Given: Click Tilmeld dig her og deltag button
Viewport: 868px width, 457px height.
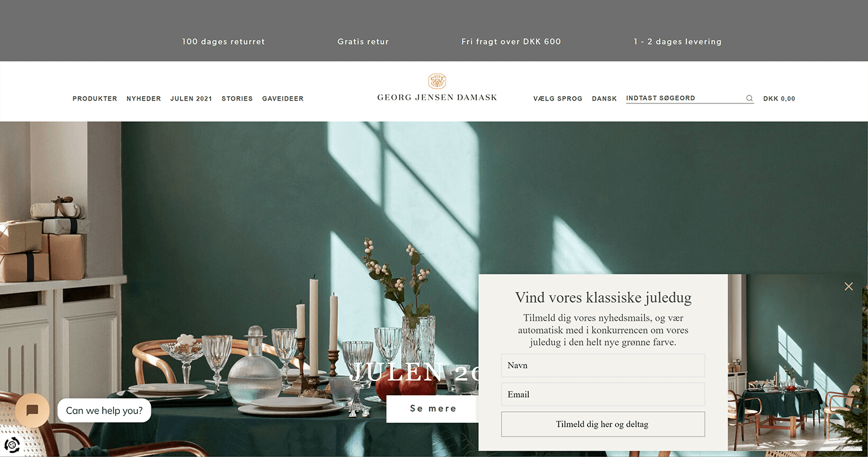Looking at the screenshot, I should (x=603, y=424).
